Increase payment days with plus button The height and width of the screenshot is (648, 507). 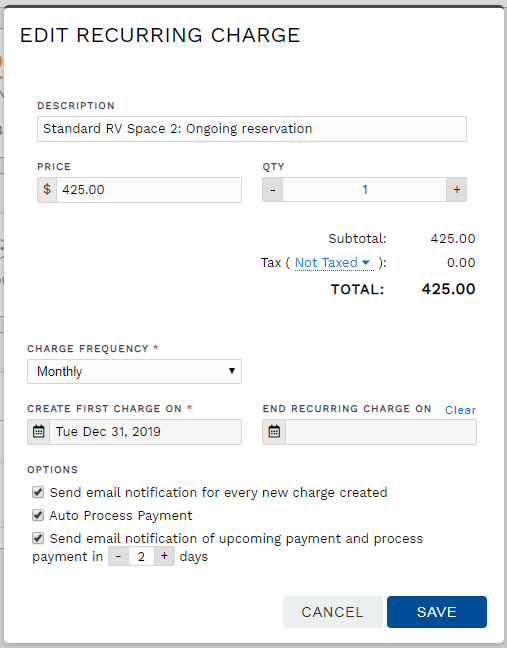click(164, 556)
